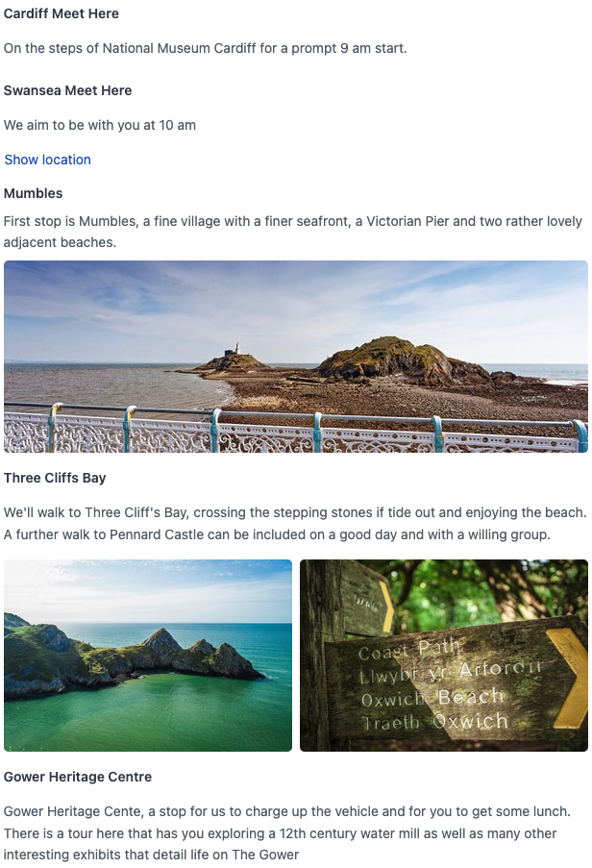Click the lighthouse in the Mumbles photo
This screenshot has height=868, width=592.
pyautogui.click(x=238, y=348)
